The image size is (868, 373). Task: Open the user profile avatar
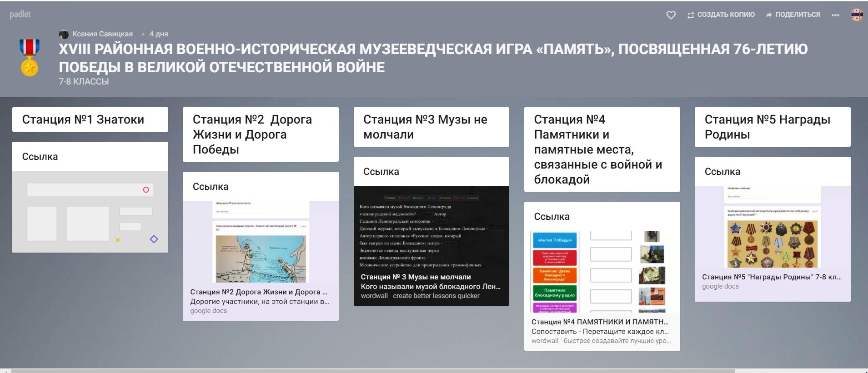[857, 15]
